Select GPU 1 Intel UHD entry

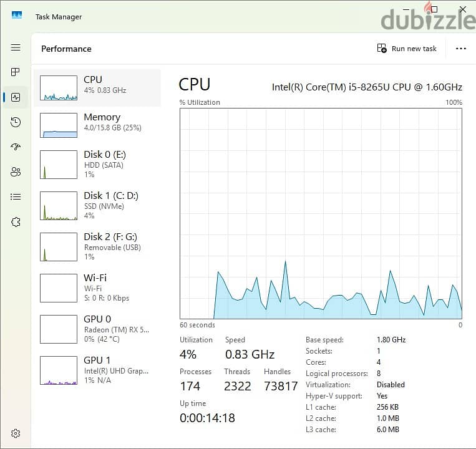[97, 370]
